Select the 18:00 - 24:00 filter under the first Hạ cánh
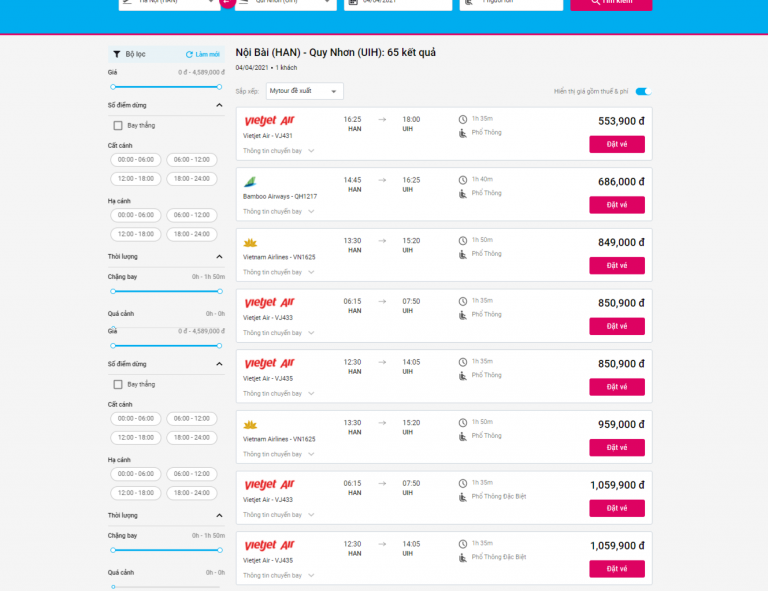Screen dimensions: 768x591 pos(192,234)
